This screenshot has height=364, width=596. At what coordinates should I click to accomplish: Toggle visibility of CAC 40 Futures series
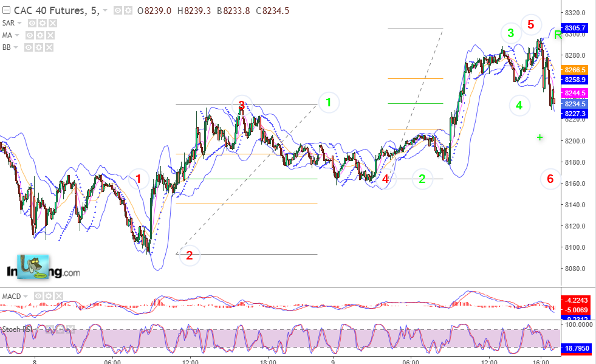pyautogui.click(x=118, y=11)
